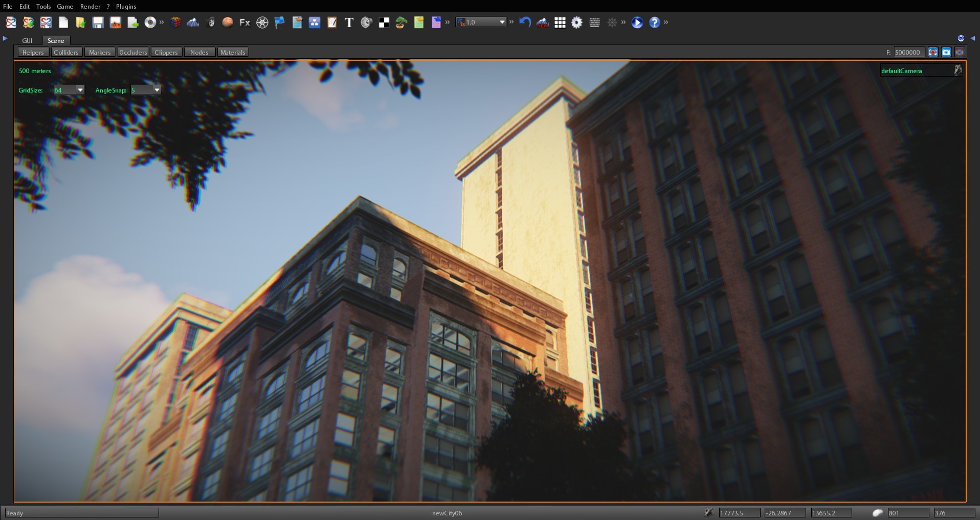Click the bonsai tree vegetation tool

click(x=400, y=22)
